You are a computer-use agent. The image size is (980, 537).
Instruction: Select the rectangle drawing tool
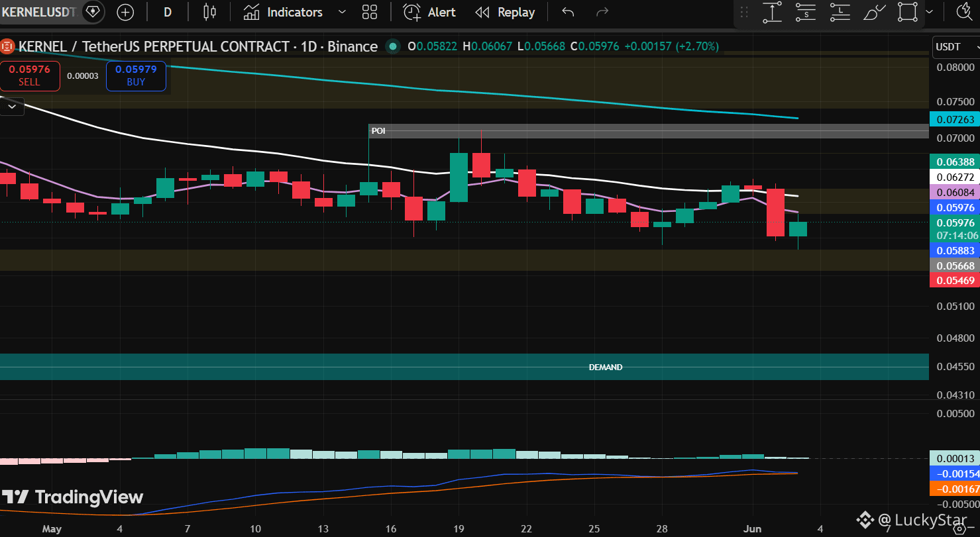point(908,12)
